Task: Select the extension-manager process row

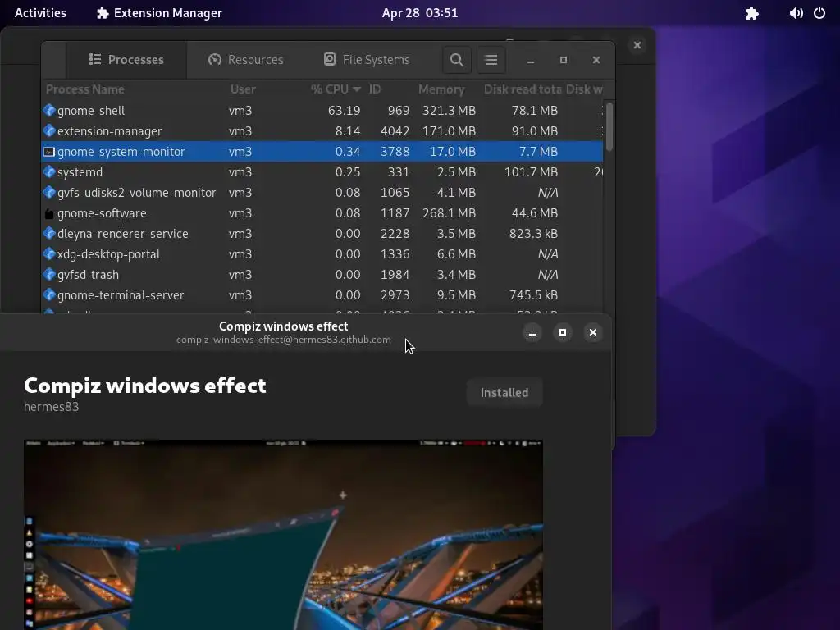Action: click(x=322, y=131)
